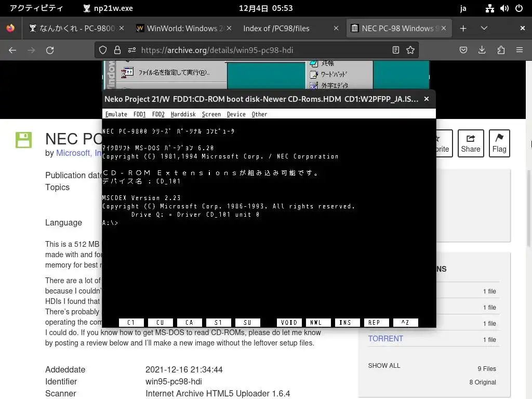Click the Firefox back arrow
Screen dimensions: 532x399
point(12,50)
